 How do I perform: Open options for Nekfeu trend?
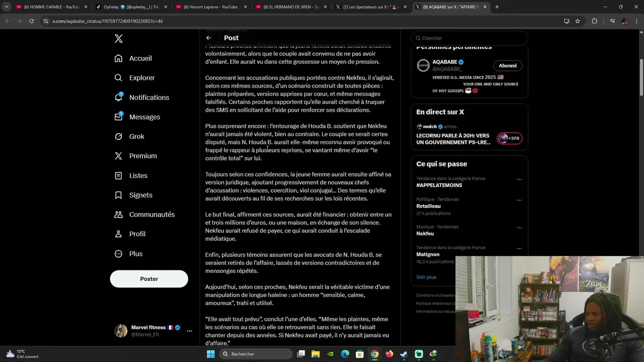coord(519,228)
